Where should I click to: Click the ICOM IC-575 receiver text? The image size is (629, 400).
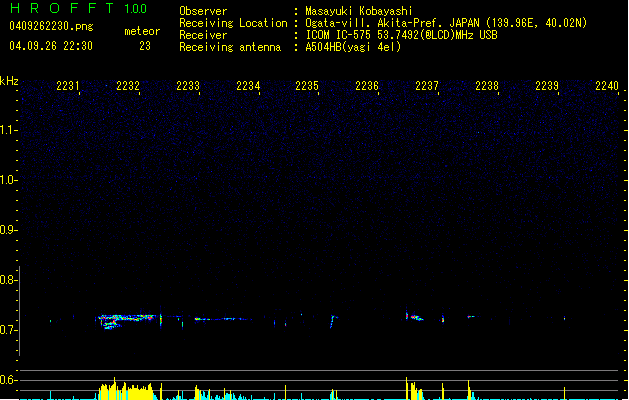click(401, 35)
